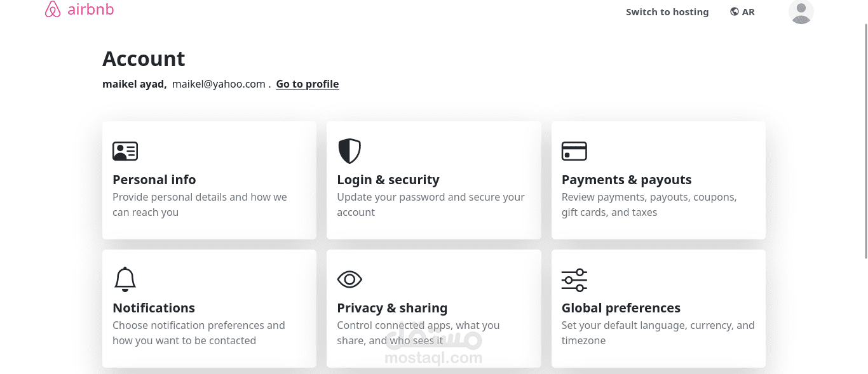The width and height of the screenshot is (868, 374).
Task: Click the profile avatar in the header
Action: 801,12
